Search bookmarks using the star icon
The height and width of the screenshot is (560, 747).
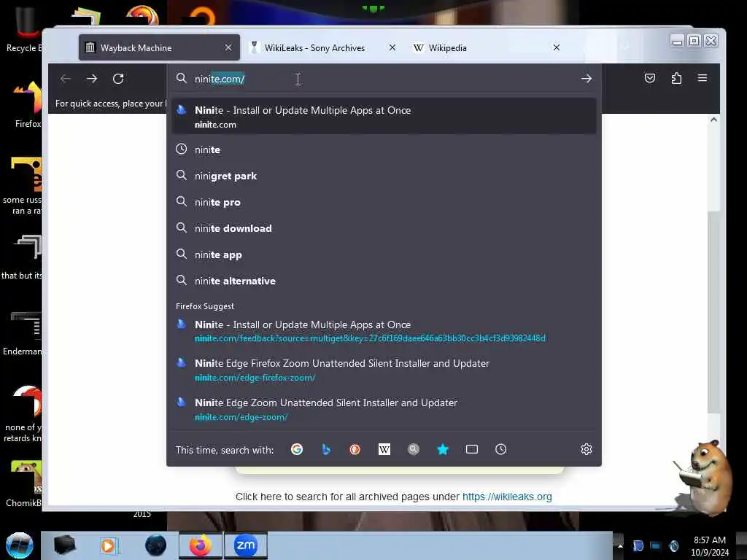(x=443, y=449)
